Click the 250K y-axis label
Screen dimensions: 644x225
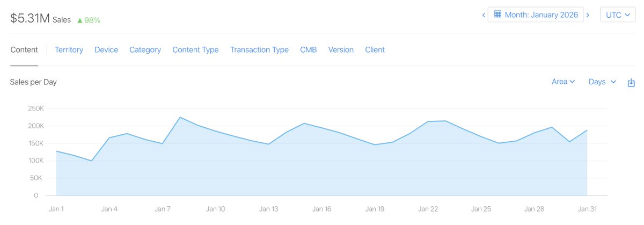click(x=36, y=108)
